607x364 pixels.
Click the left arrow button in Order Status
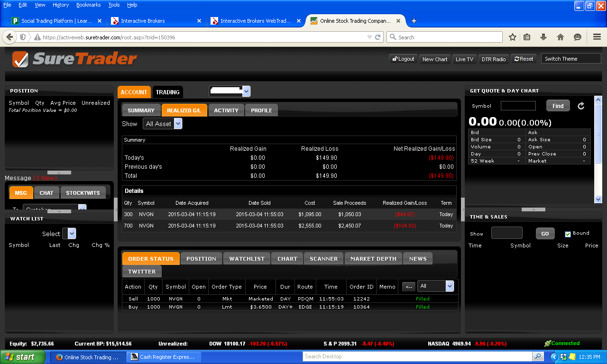(x=408, y=286)
